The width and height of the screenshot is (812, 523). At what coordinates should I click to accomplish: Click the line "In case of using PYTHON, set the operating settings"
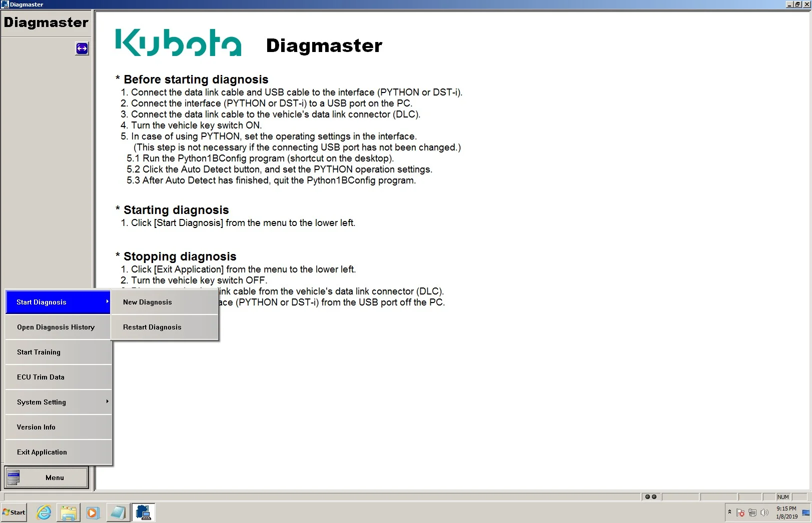pyautogui.click(x=269, y=136)
